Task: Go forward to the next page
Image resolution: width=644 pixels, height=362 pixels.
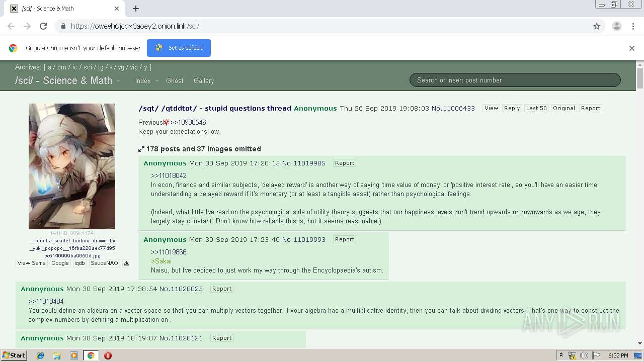Action: coord(27,26)
